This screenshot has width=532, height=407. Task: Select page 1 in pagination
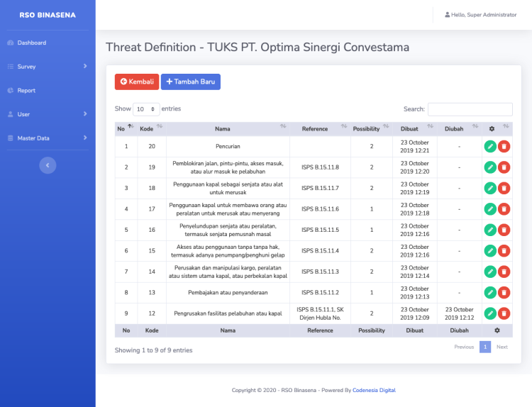[485, 347]
